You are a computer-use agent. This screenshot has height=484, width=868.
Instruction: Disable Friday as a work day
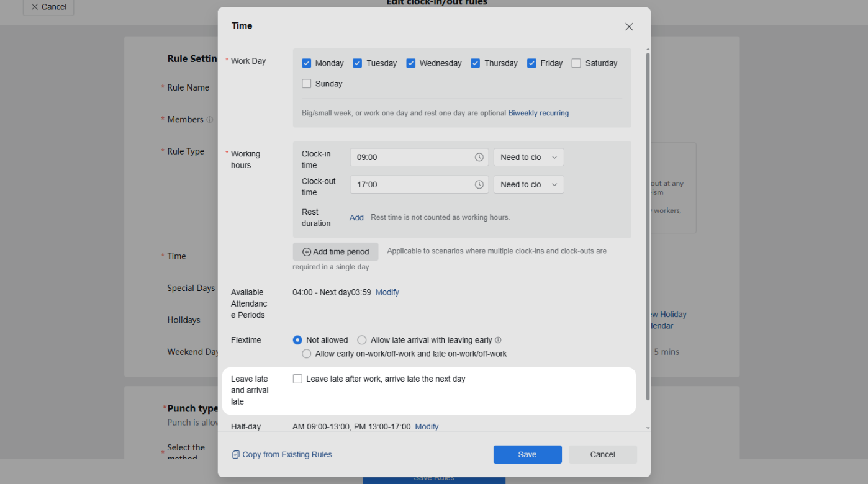coord(531,63)
